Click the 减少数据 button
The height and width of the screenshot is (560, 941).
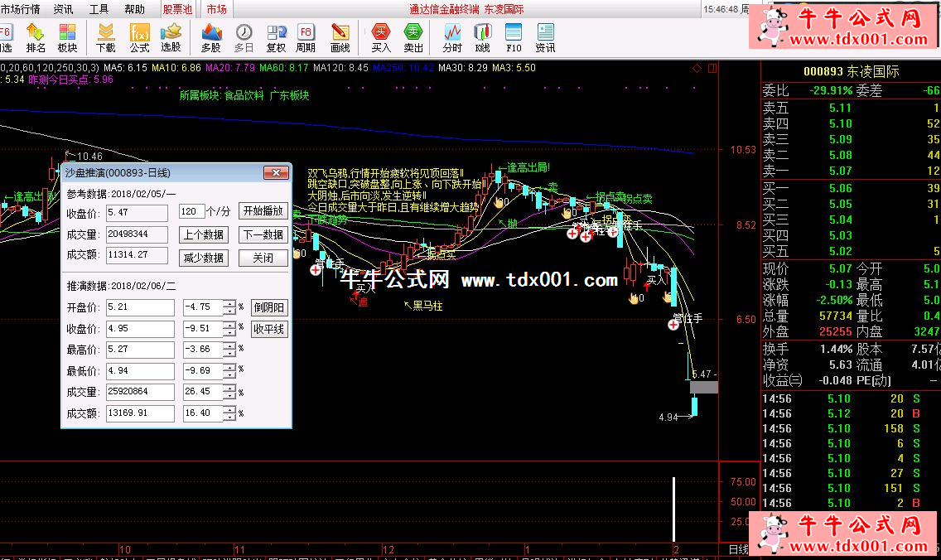click(x=204, y=258)
